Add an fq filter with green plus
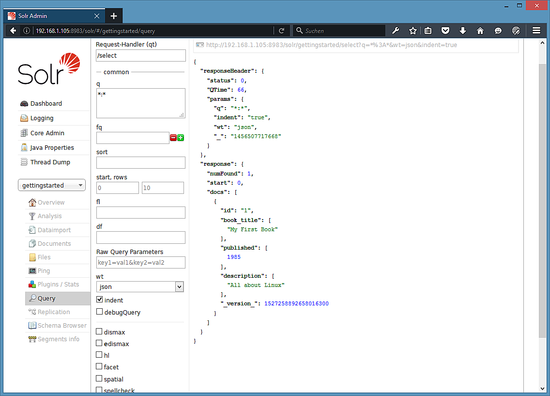 pos(181,138)
